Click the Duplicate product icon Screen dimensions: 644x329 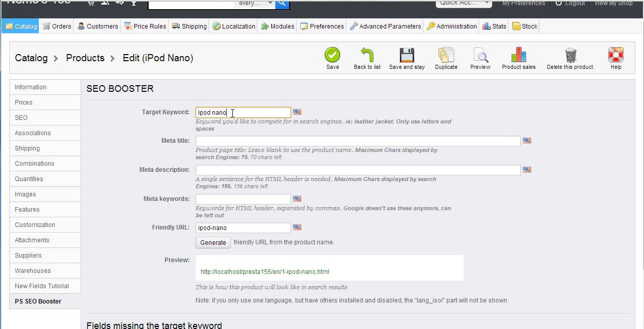(446, 55)
